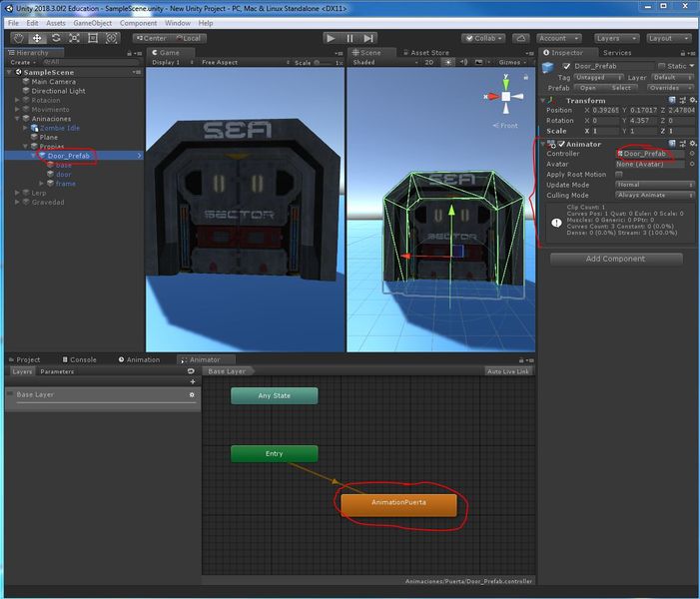Open Transform preset icon
Image resolution: width=700 pixels, height=599 pixels.
tap(683, 100)
